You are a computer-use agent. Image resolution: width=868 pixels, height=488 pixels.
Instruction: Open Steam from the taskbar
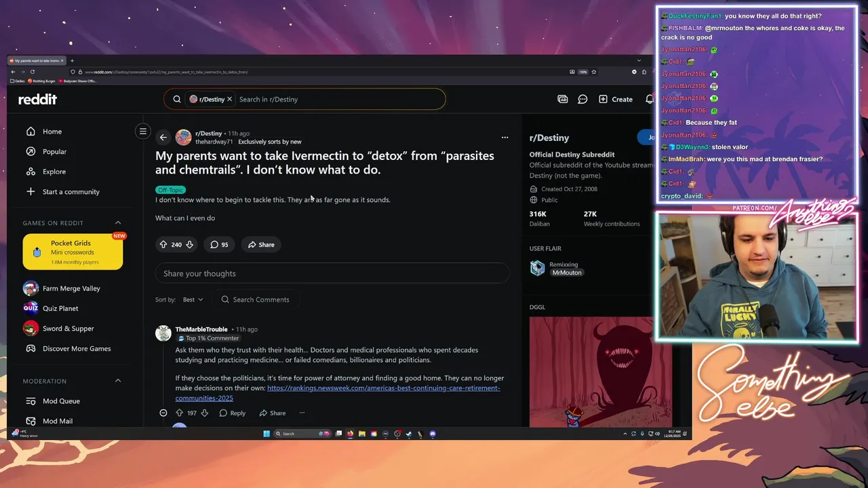(408, 434)
